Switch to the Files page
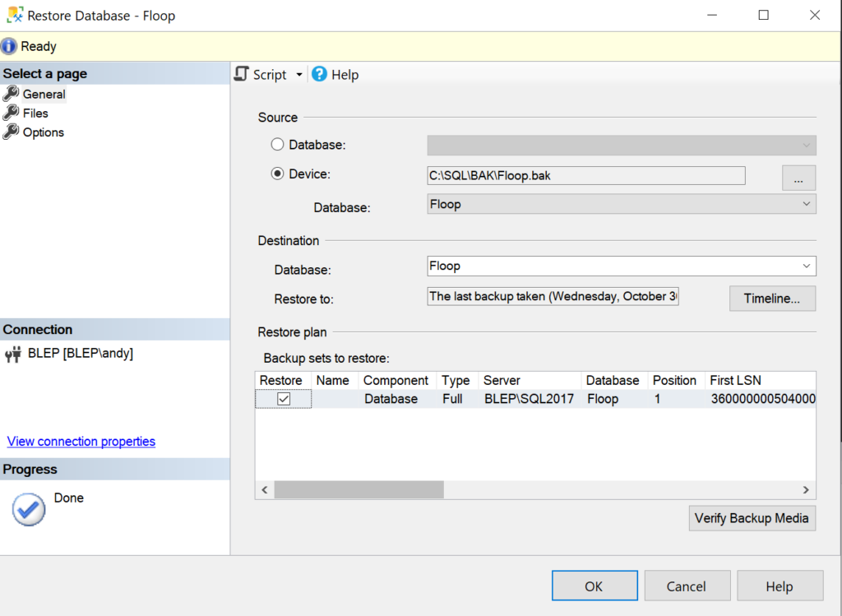This screenshot has width=842, height=616. click(35, 113)
